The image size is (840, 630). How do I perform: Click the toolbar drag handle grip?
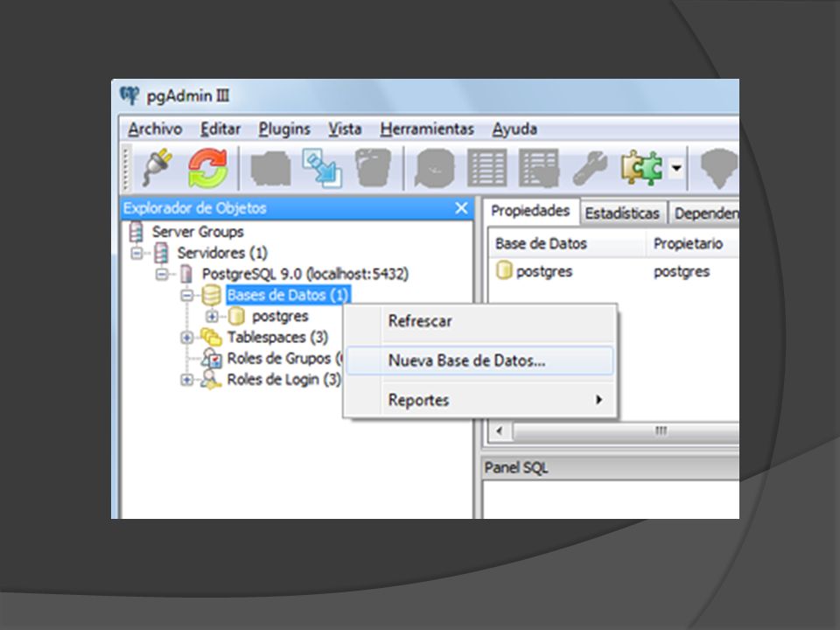[126, 169]
